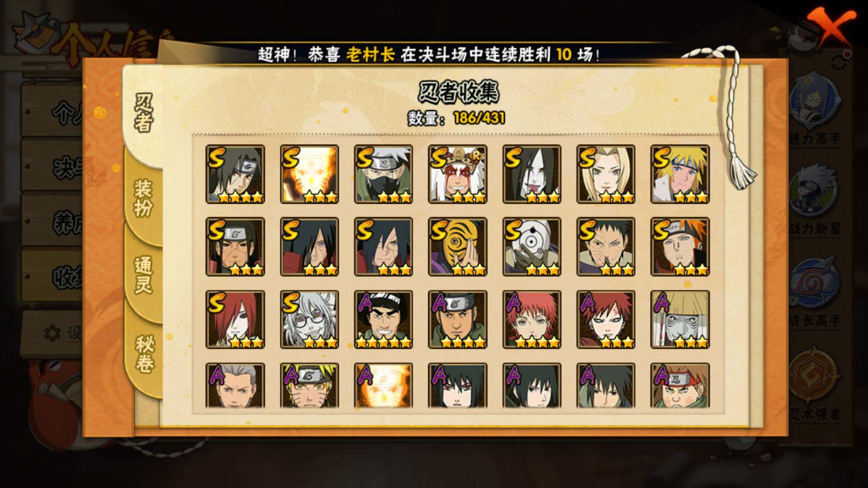
Task: Pick the Gaara A-rank three-star portrait
Action: pyautogui.click(x=606, y=319)
